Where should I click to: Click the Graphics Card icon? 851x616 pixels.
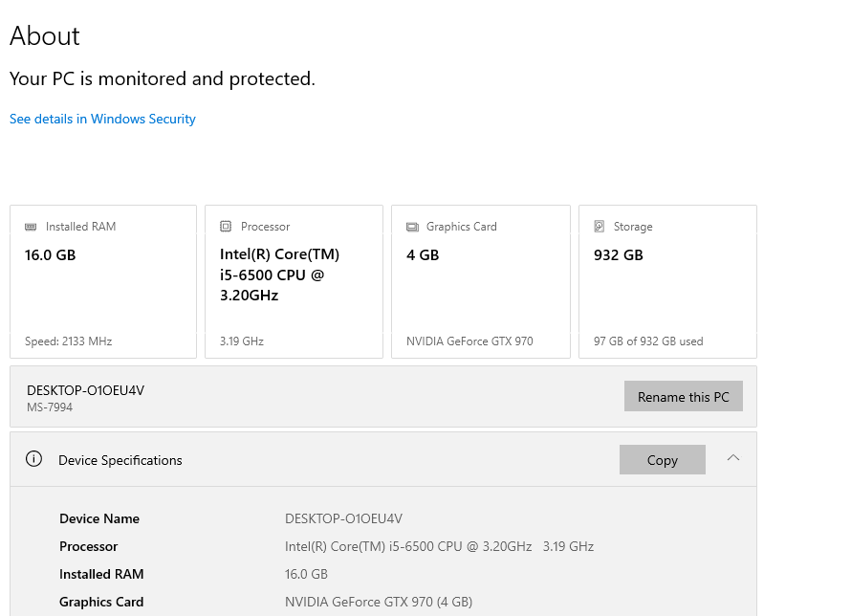412,227
